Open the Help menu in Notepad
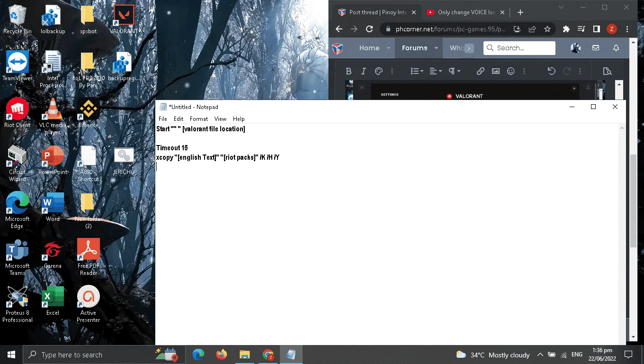This screenshot has height=364, width=644. 239,119
